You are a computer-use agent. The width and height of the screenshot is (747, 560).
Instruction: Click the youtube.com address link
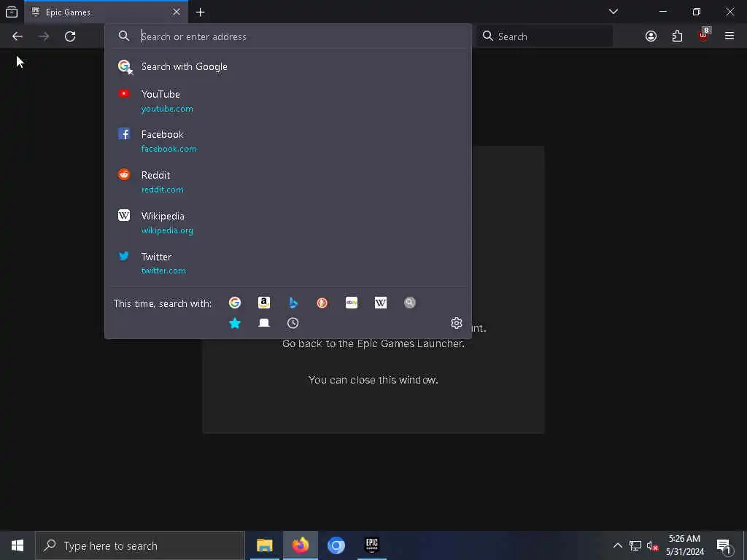click(167, 109)
